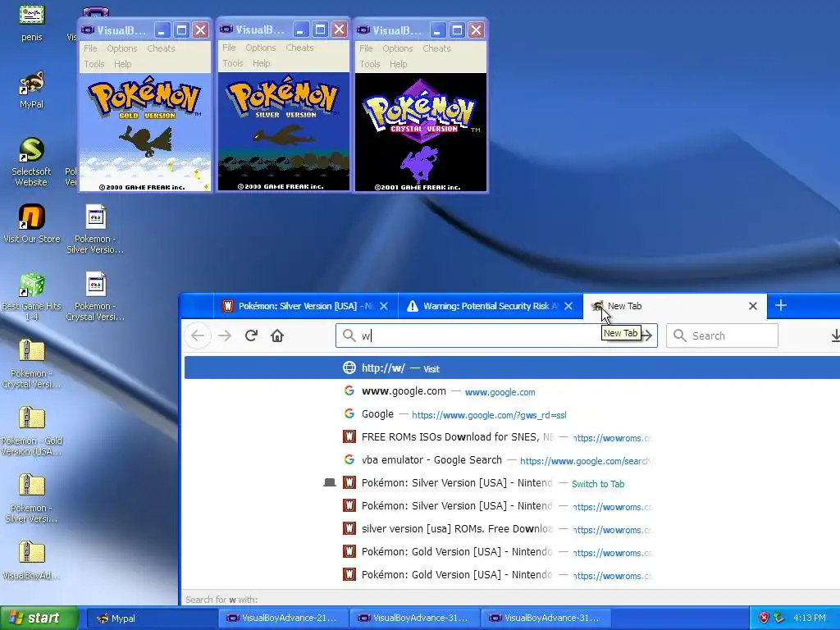840x630 pixels.
Task: Click the Pokemon Crystal game screen
Action: pos(421,132)
